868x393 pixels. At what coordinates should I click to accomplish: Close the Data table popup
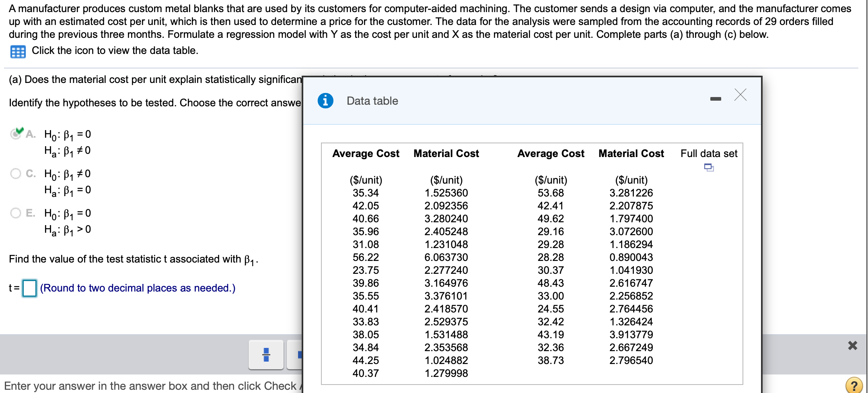coord(740,95)
